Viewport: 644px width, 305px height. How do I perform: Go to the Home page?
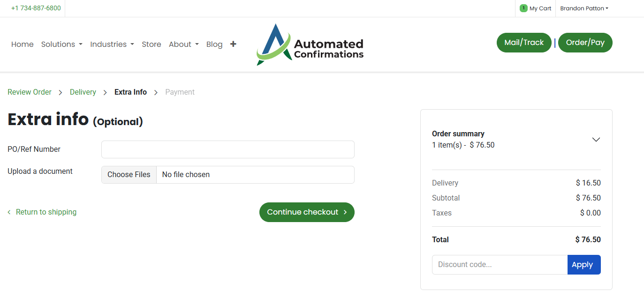click(x=23, y=44)
